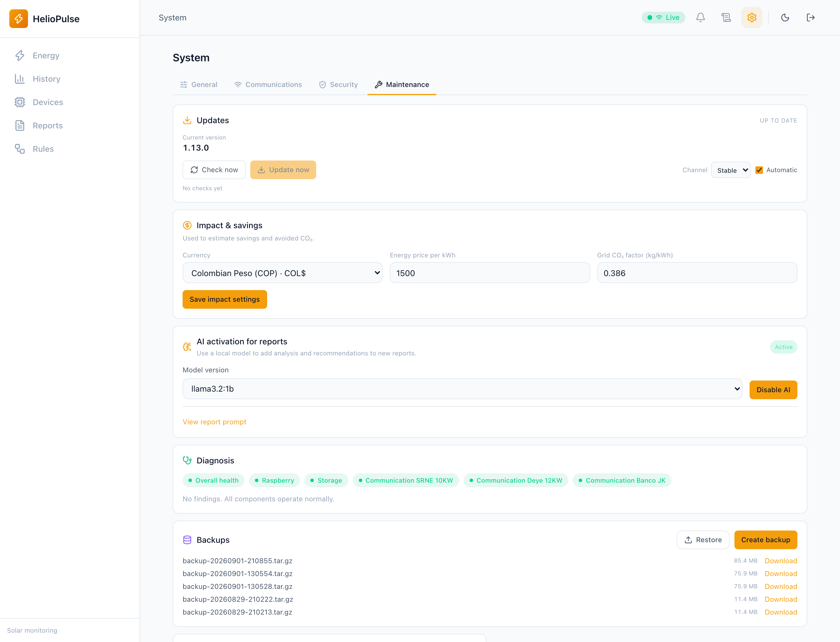Click the Raspberry status chip
840x642 pixels.
click(x=274, y=480)
